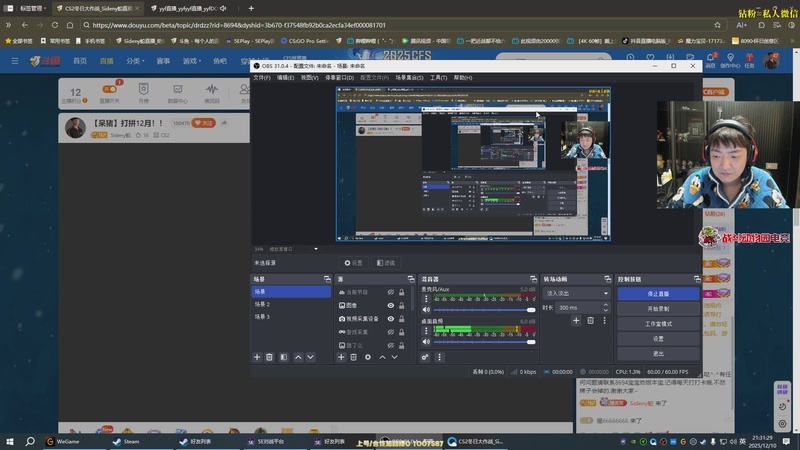Viewport: 800px width, 450px height.
Task: Add a new source in Sources panel
Action: [x=341, y=357]
